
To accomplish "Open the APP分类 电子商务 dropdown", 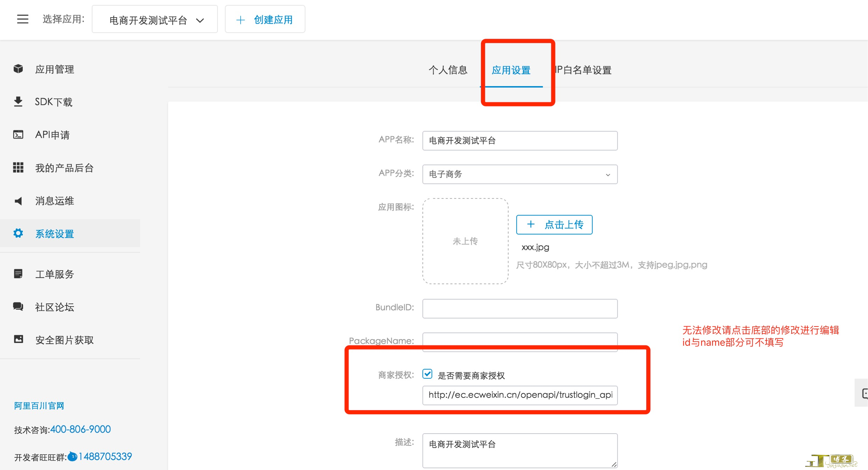I will (519, 174).
